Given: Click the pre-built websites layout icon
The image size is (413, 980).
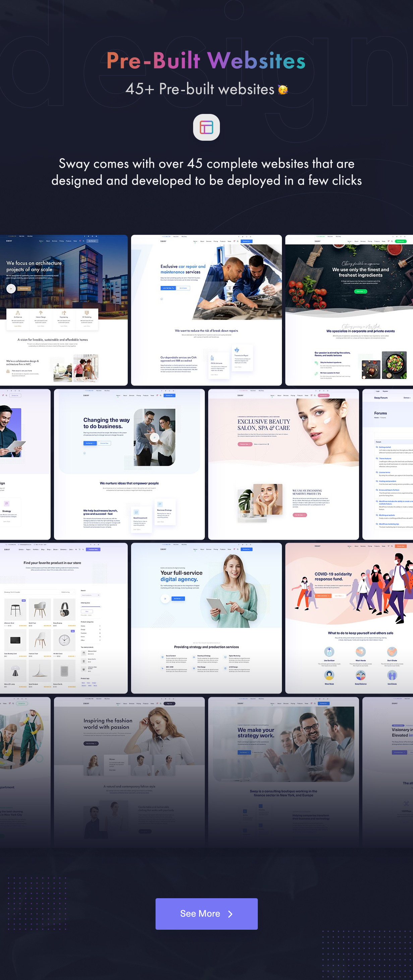Looking at the screenshot, I should [206, 127].
